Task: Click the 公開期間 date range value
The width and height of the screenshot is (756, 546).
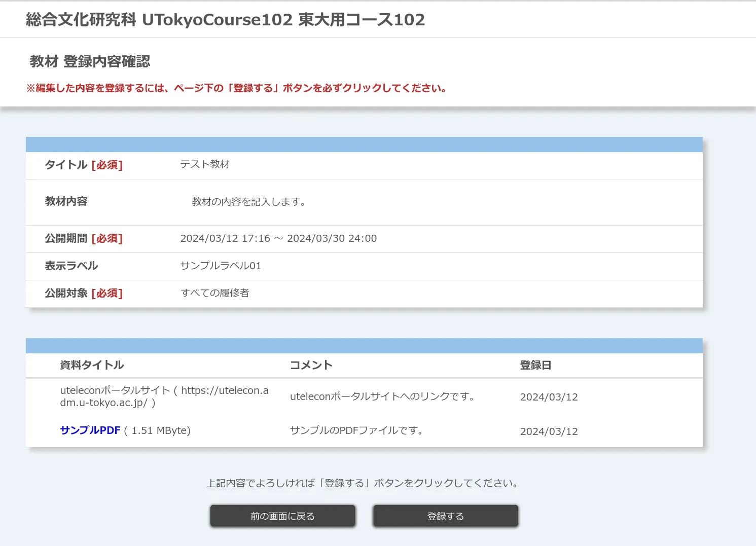Action: 278,239
